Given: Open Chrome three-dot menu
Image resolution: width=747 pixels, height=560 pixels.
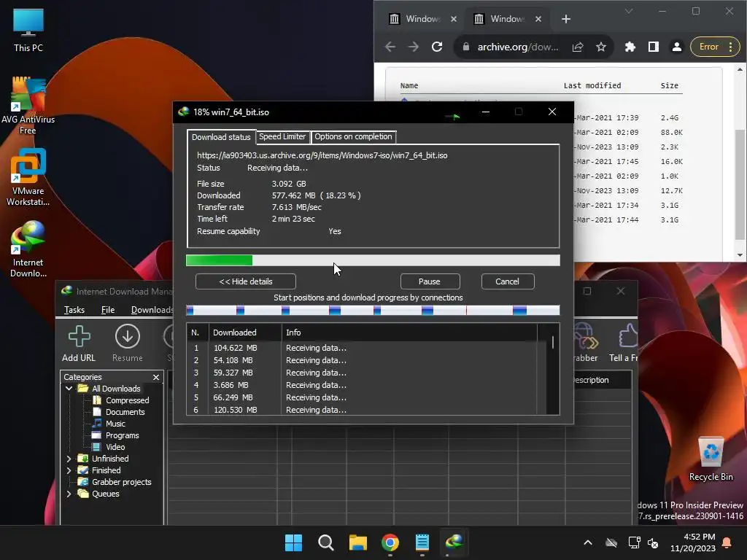Looking at the screenshot, I should tap(731, 47).
